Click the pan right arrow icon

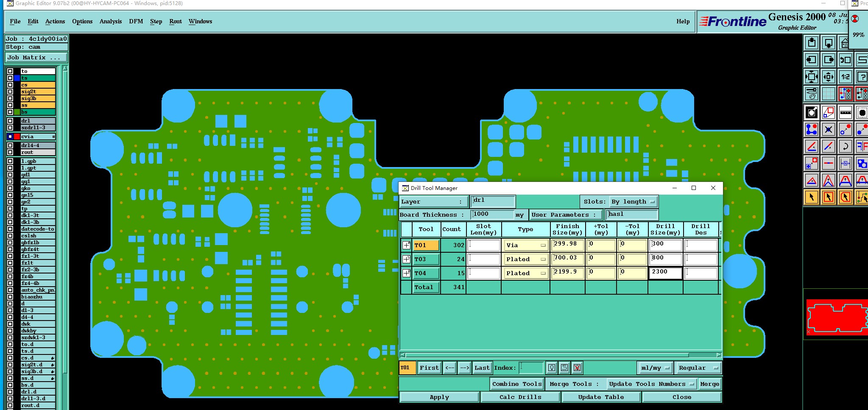pos(829,60)
